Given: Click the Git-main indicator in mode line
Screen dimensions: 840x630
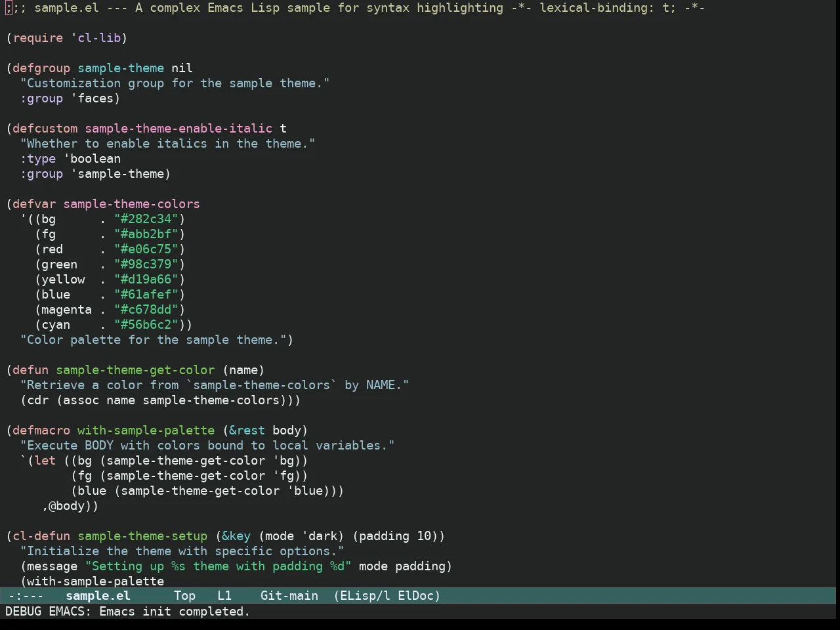Looking at the screenshot, I should (289, 596).
